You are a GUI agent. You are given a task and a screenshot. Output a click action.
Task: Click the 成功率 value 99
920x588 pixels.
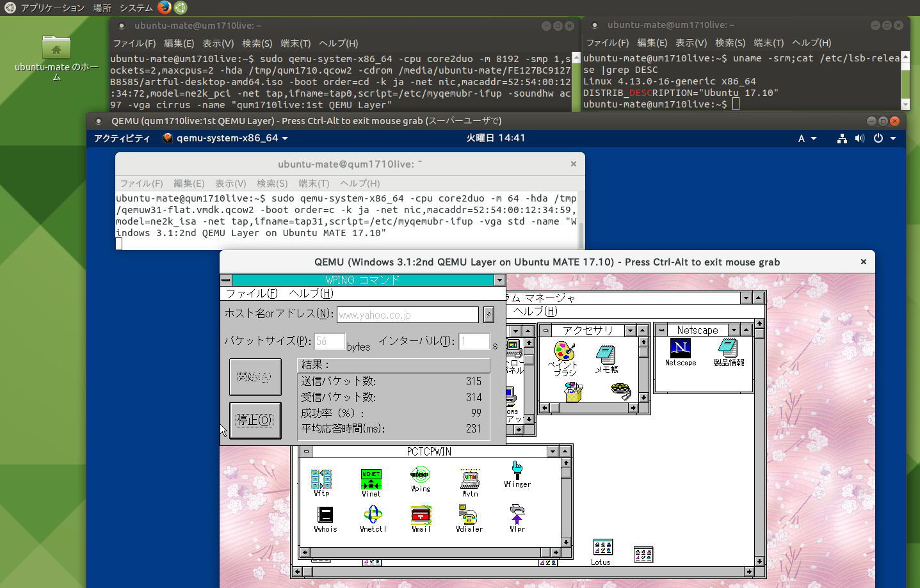(x=476, y=413)
